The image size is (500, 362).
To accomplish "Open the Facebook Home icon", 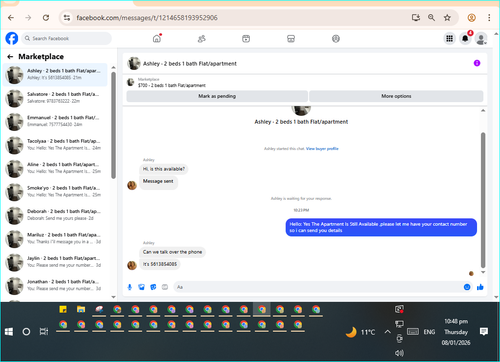I will 157,39.
